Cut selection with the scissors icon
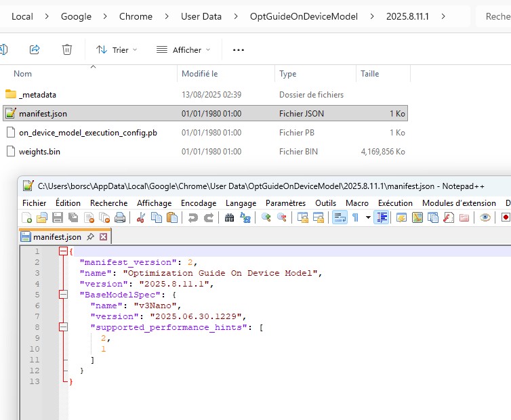The image size is (511, 420). click(x=141, y=217)
